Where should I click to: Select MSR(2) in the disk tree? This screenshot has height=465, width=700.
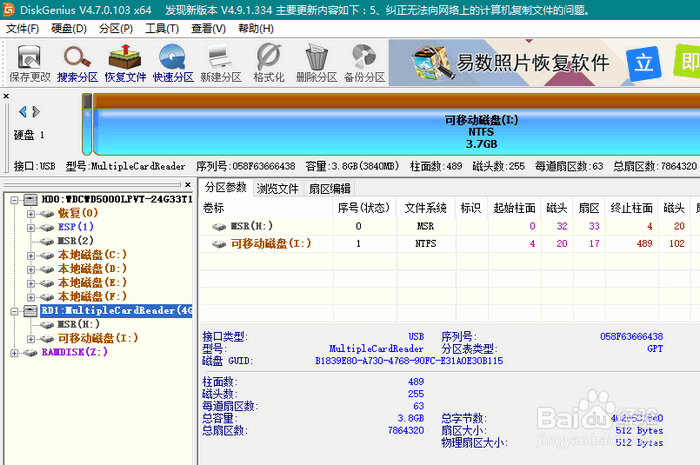tap(75, 241)
